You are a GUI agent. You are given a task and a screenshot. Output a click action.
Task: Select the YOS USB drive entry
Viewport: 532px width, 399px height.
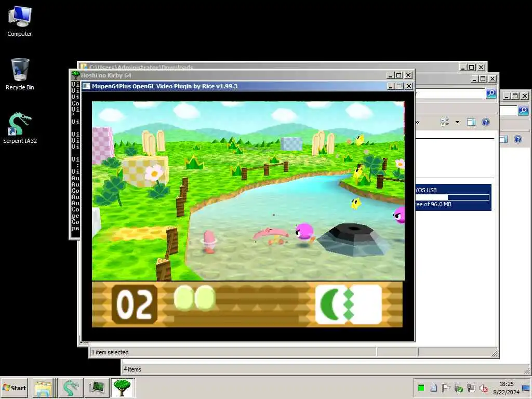point(453,197)
